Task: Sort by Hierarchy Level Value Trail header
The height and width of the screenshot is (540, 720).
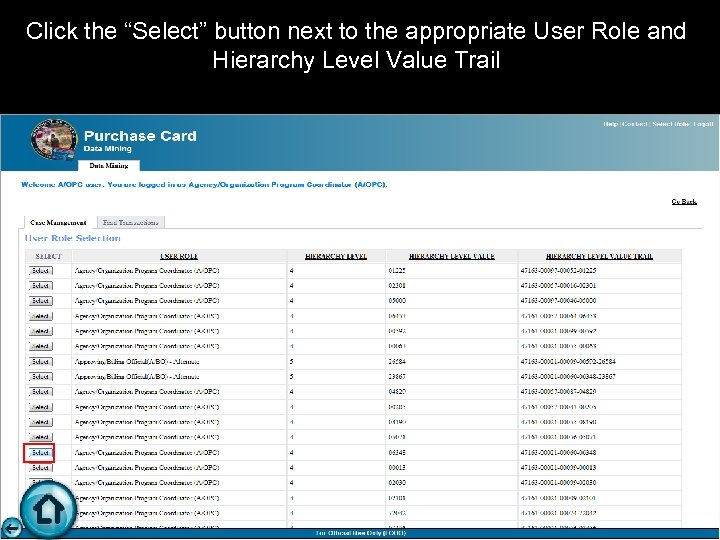Action: pyautogui.click(x=599, y=256)
